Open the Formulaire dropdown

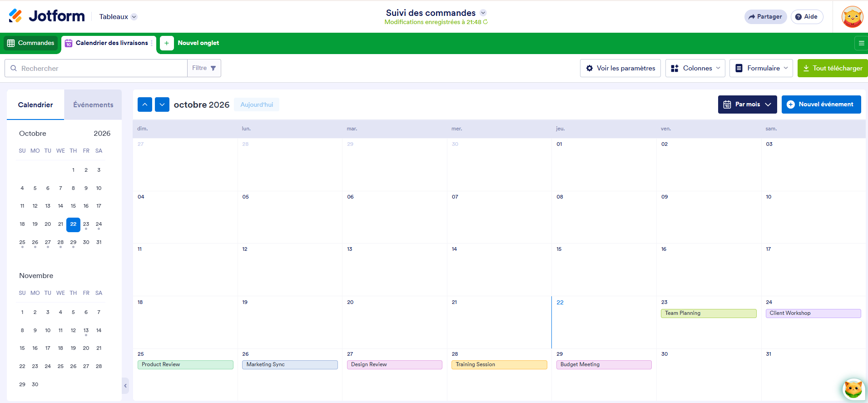(761, 68)
